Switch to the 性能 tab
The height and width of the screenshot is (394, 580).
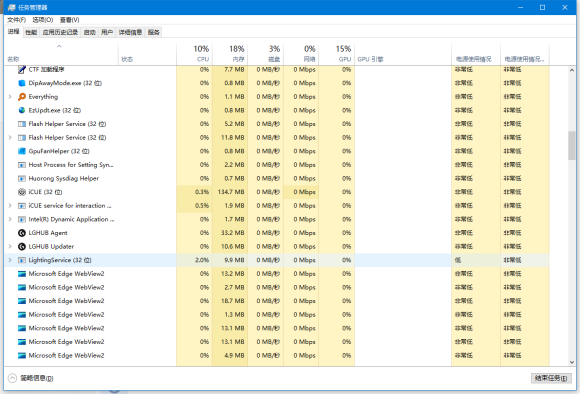[31, 33]
